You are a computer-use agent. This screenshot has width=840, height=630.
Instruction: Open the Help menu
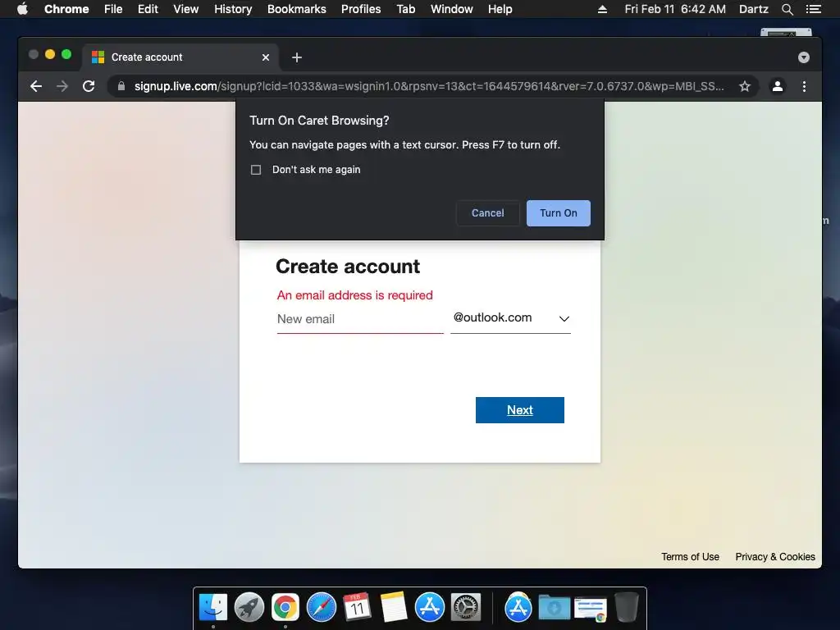[x=500, y=9]
